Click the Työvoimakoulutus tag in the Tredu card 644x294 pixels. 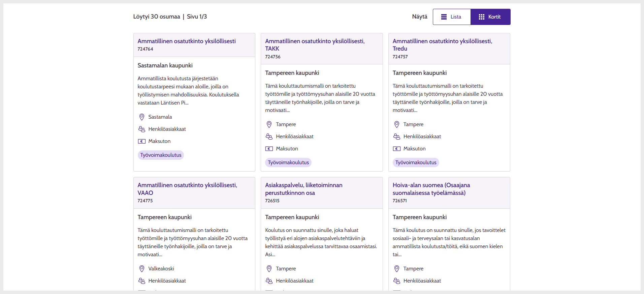[416, 163]
